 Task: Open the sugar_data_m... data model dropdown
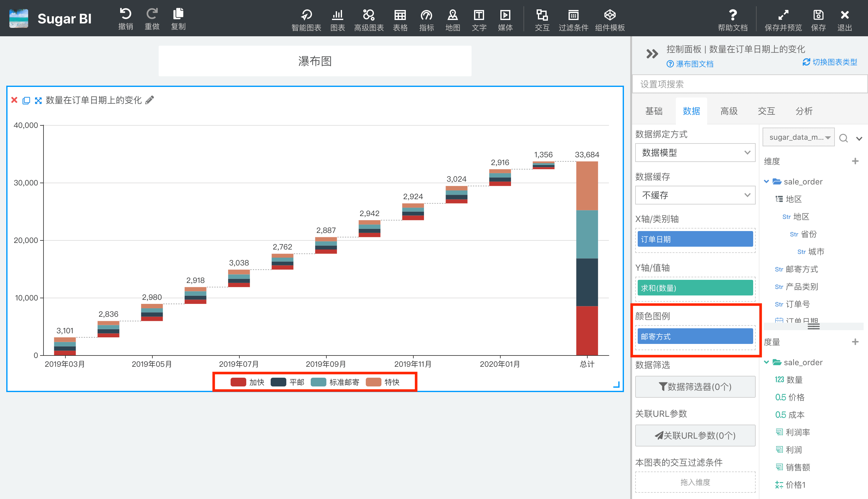click(798, 137)
